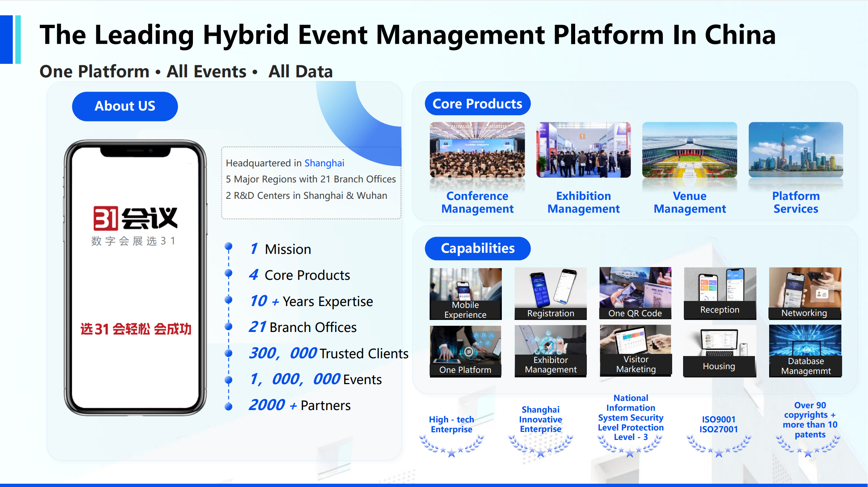The height and width of the screenshot is (487, 868).
Task: Open the Exhibitor Management tile
Action: (550, 351)
